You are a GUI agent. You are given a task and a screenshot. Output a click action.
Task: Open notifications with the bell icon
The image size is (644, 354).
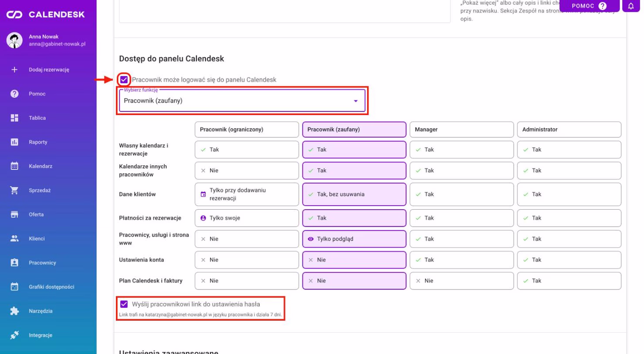point(631,6)
